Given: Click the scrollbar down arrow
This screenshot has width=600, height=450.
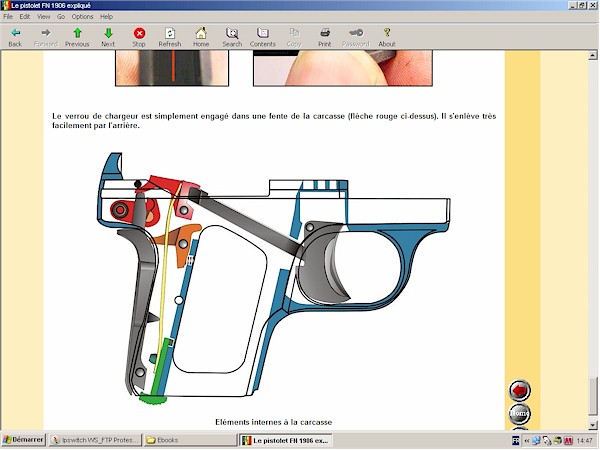Looking at the screenshot, I should coord(593,424).
